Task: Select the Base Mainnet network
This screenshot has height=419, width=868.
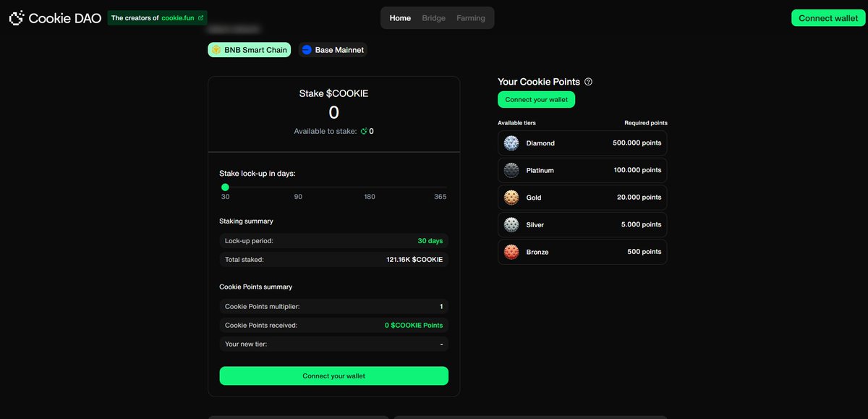Action: pos(333,50)
